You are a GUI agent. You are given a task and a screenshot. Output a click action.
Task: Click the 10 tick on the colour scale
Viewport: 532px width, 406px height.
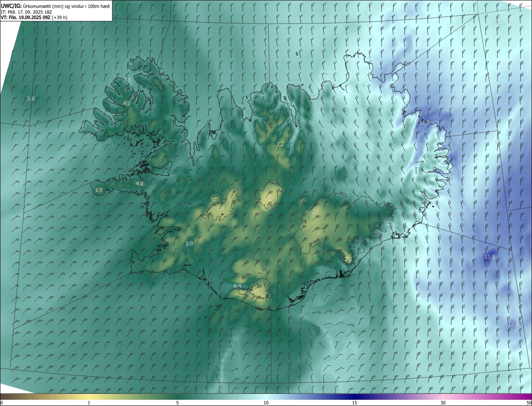pos(266,403)
